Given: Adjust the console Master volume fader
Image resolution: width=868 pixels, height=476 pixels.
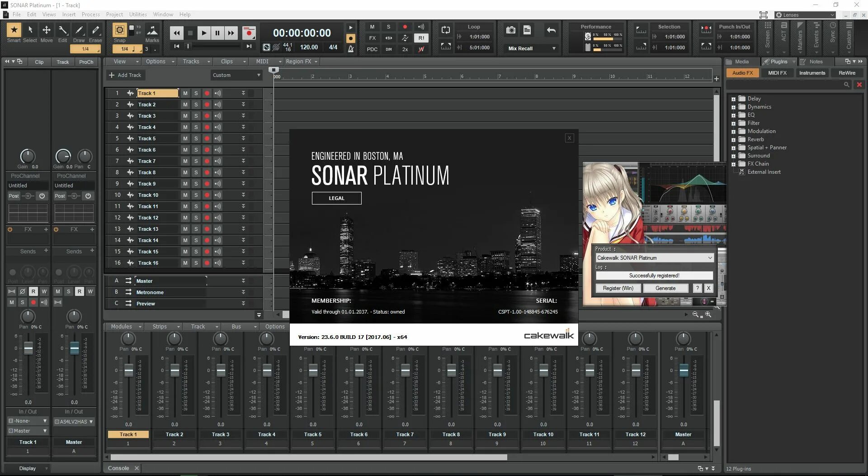Looking at the screenshot, I should (684, 371).
